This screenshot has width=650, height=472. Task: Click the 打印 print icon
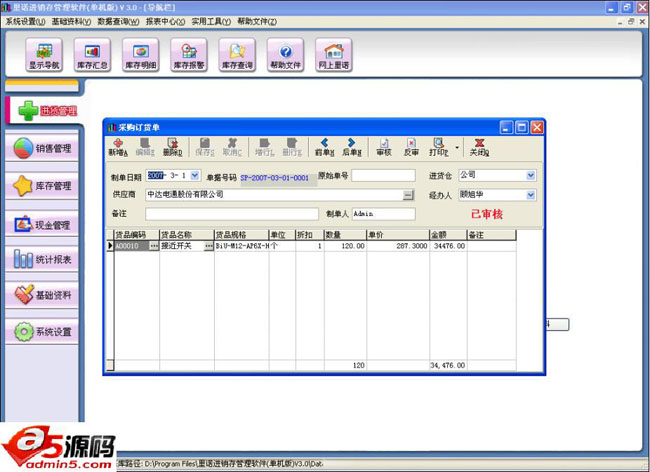(438, 147)
